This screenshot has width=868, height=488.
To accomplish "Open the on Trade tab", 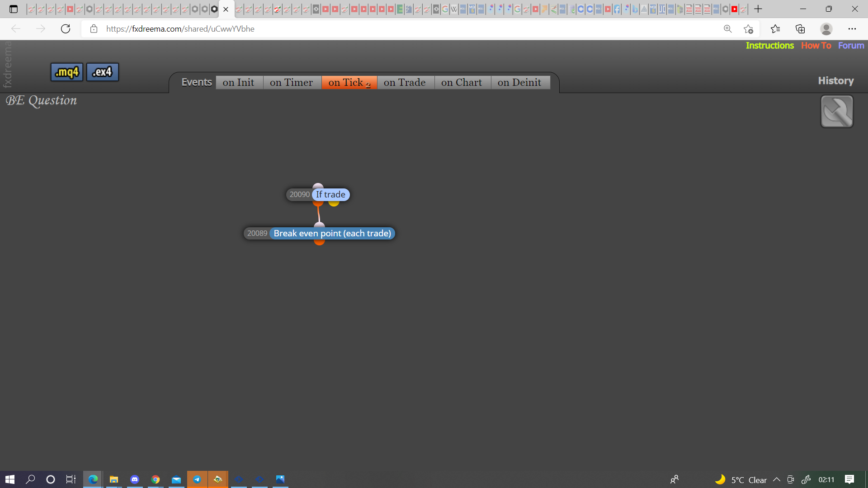I will (405, 82).
